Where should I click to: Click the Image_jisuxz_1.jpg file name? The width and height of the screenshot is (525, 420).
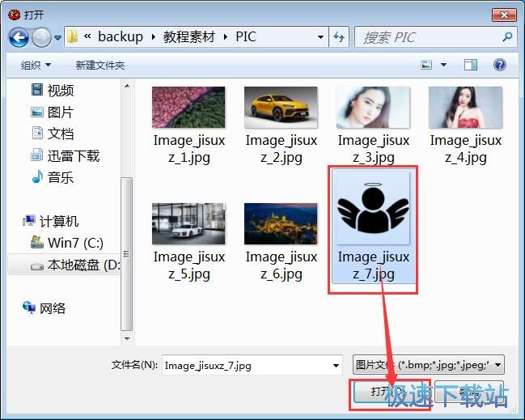tap(189, 149)
